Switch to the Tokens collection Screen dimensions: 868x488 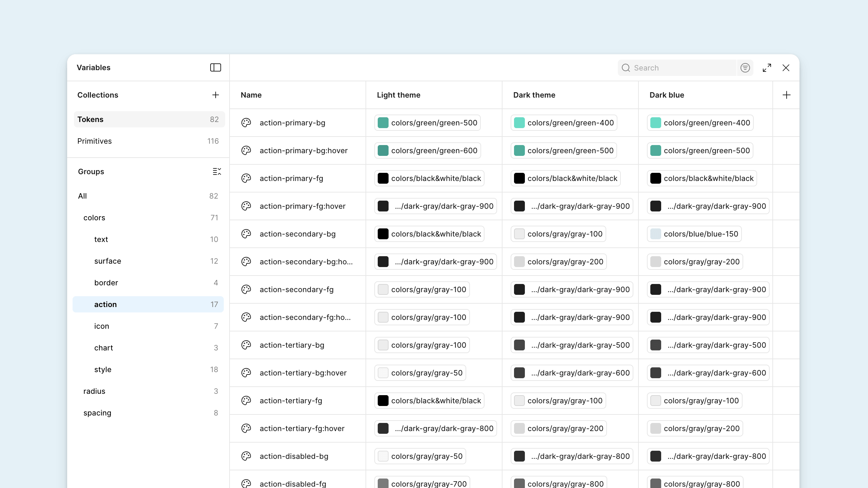pyautogui.click(x=91, y=119)
